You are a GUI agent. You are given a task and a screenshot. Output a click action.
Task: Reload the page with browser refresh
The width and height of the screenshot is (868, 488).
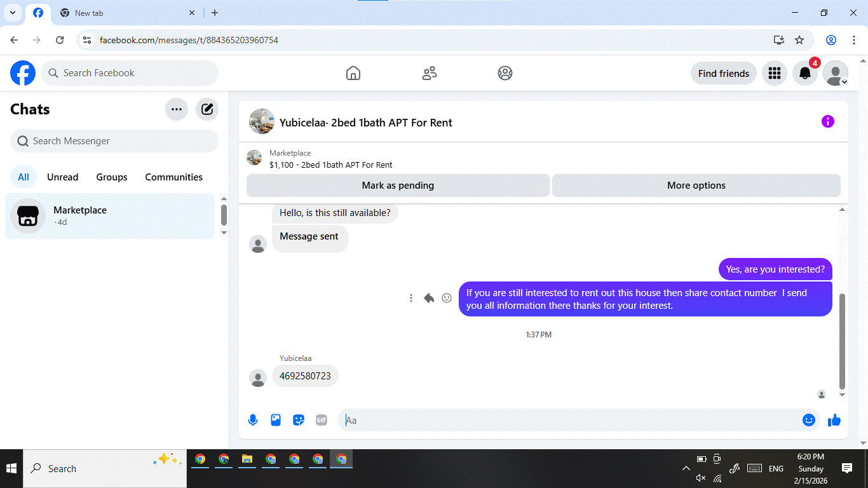(x=60, y=40)
